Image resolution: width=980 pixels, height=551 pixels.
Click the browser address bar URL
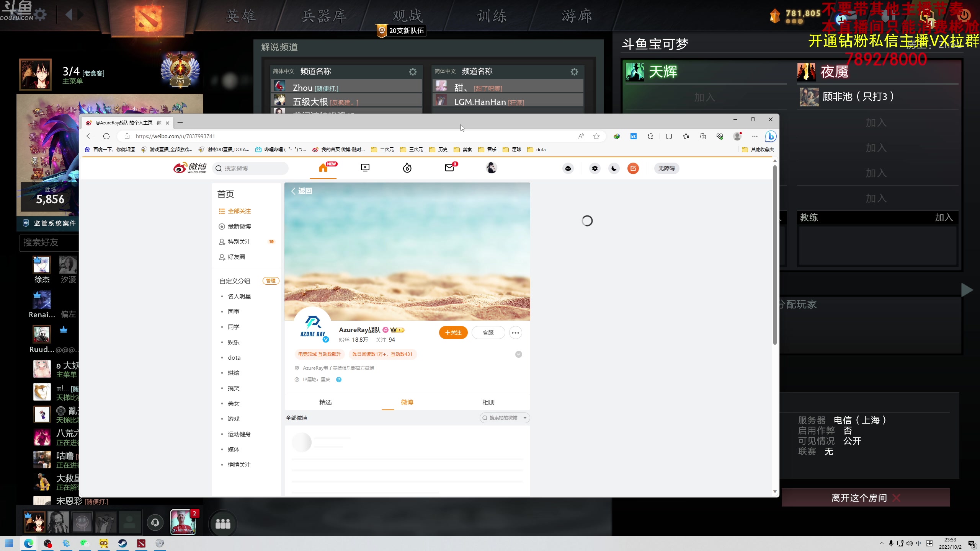click(x=175, y=136)
